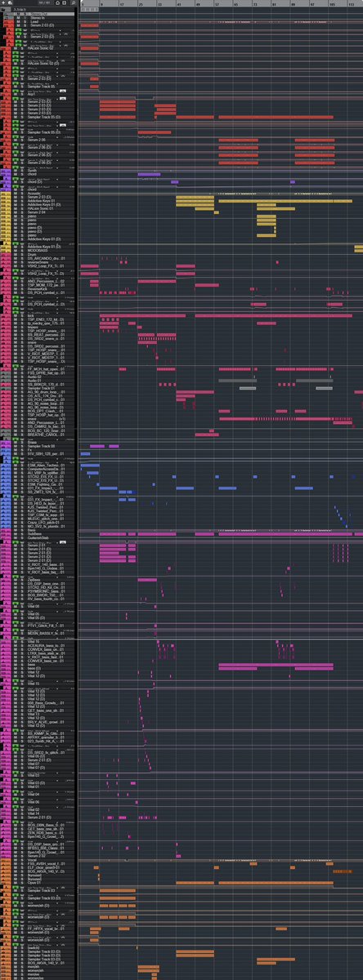Select the PSYMBIONIC_bass track
This screenshot has width=363, height=980.
click(46, 591)
